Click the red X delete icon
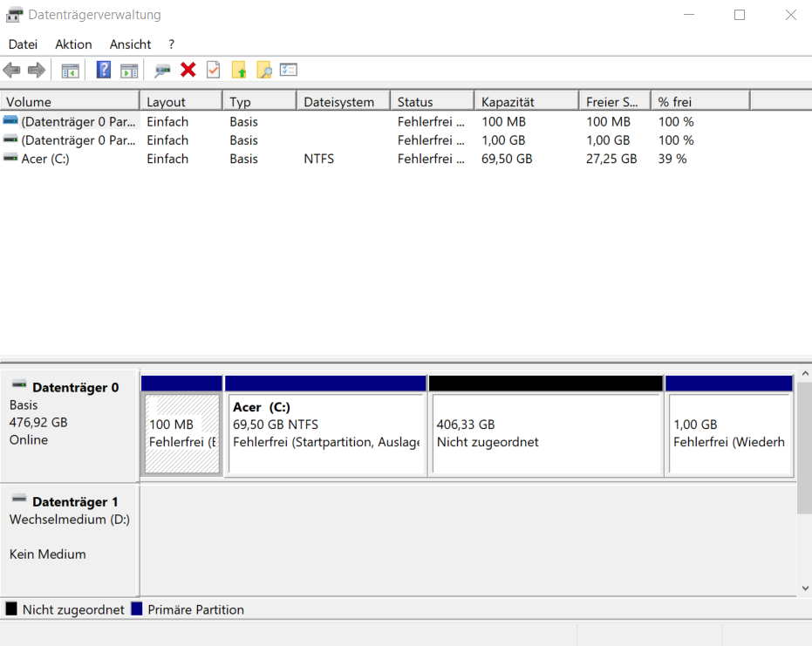This screenshot has width=812, height=646. pyautogui.click(x=188, y=70)
